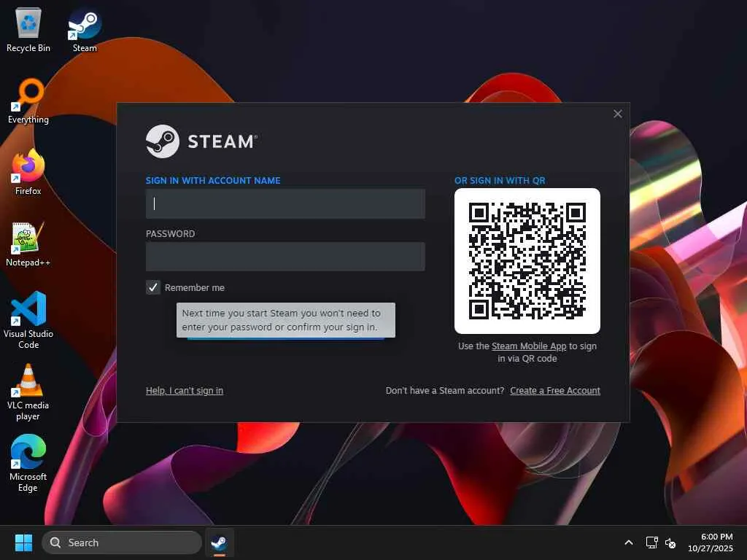
Task: Show hidden system tray icons chevron
Action: click(628, 542)
